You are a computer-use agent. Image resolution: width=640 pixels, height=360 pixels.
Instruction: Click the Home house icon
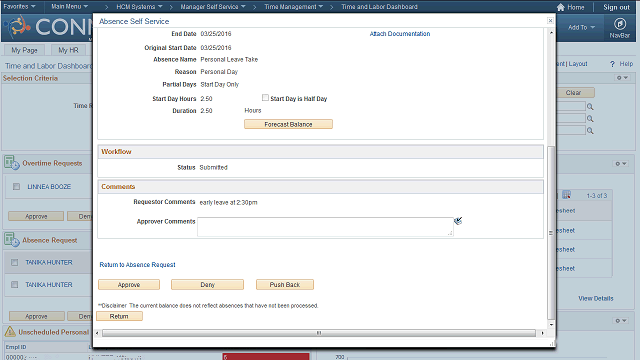[x=560, y=7]
